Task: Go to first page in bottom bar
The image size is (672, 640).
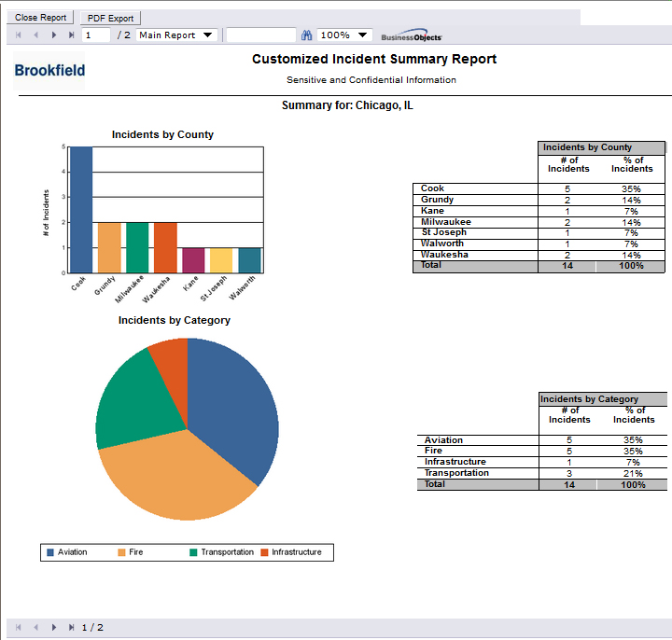Action: tap(18, 627)
